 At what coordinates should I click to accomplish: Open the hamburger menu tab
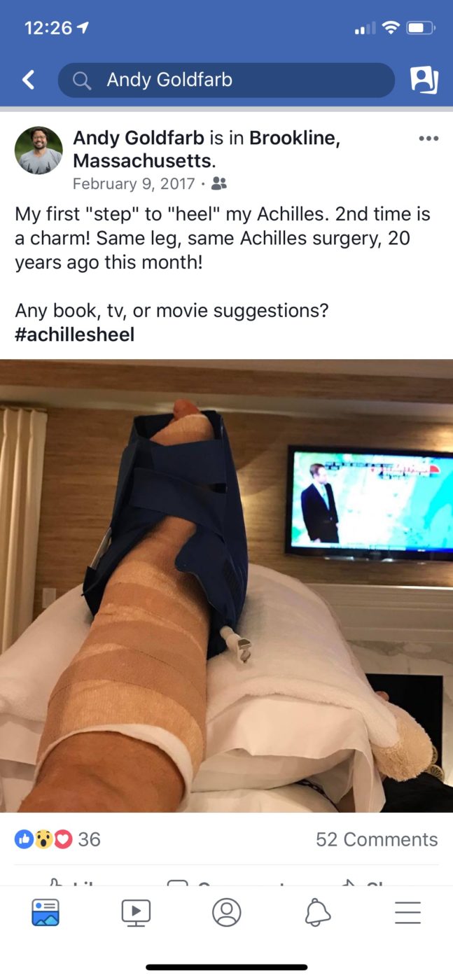click(407, 913)
